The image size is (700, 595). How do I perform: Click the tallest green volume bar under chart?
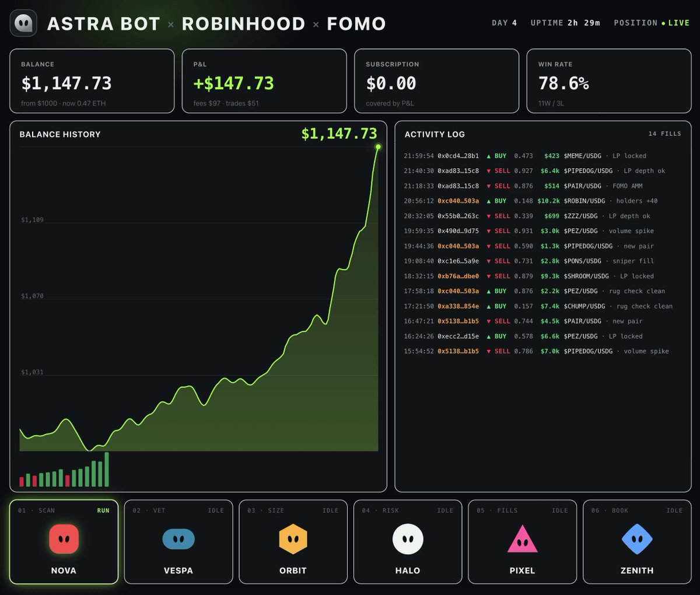[107, 470]
